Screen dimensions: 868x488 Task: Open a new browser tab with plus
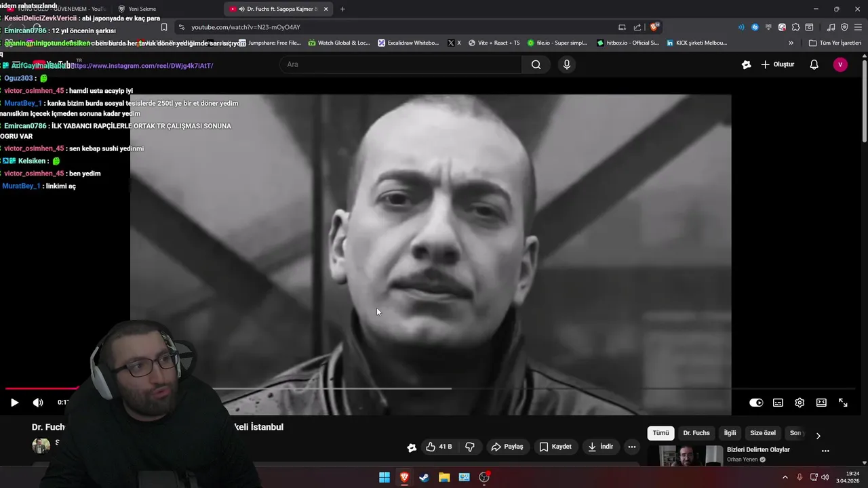pos(342,9)
